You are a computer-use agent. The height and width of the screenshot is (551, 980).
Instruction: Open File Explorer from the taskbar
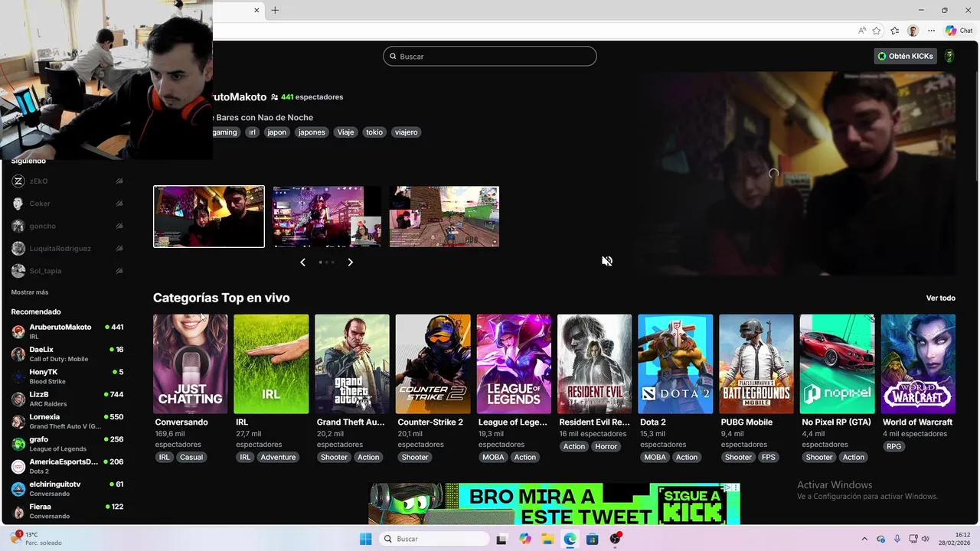(547, 539)
